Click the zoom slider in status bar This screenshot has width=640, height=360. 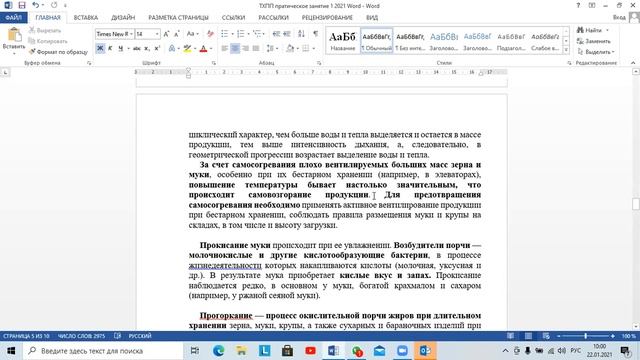[x=586, y=336]
